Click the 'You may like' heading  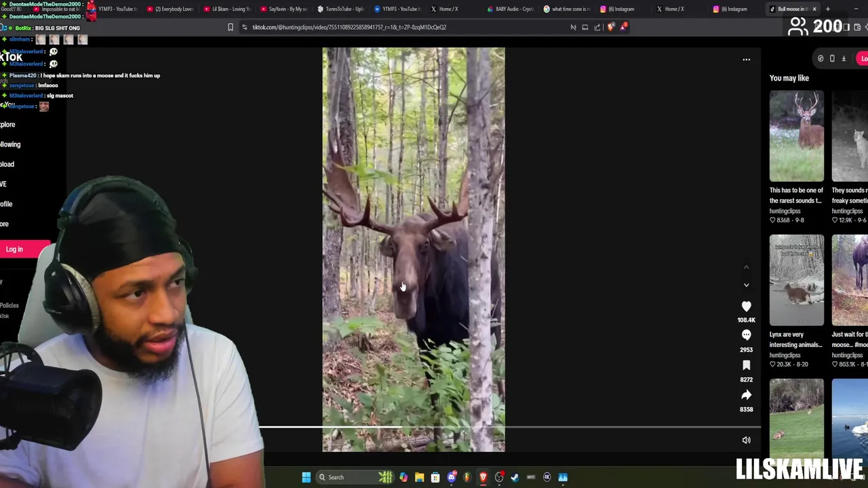pyautogui.click(x=789, y=79)
